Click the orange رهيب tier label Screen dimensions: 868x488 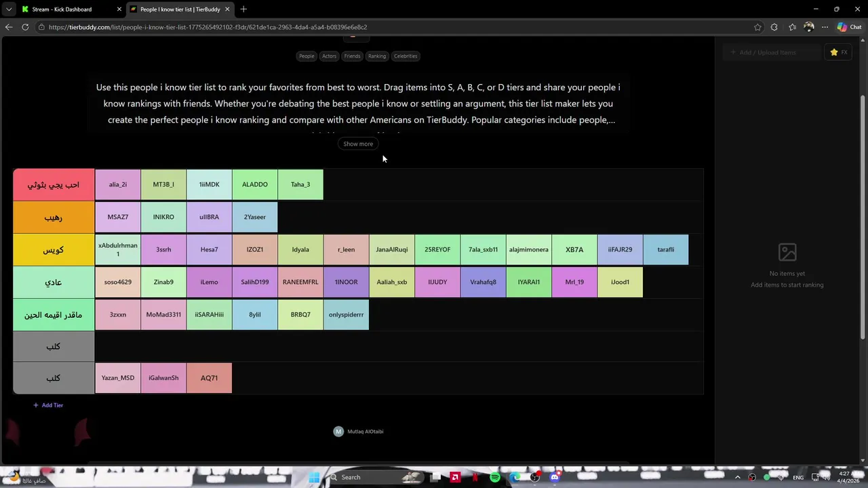54,217
